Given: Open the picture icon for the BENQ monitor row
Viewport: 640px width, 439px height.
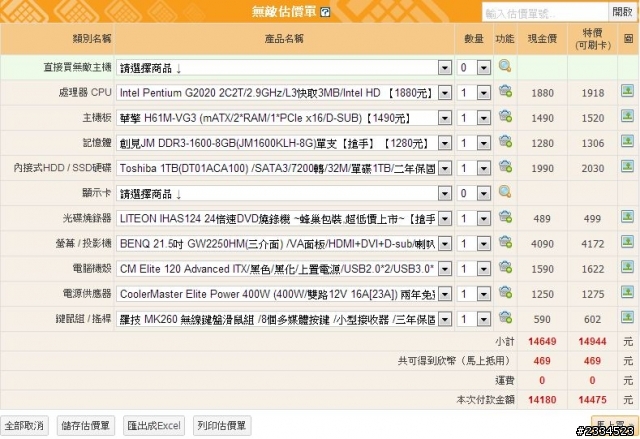Looking at the screenshot, I should click(627, 242).
